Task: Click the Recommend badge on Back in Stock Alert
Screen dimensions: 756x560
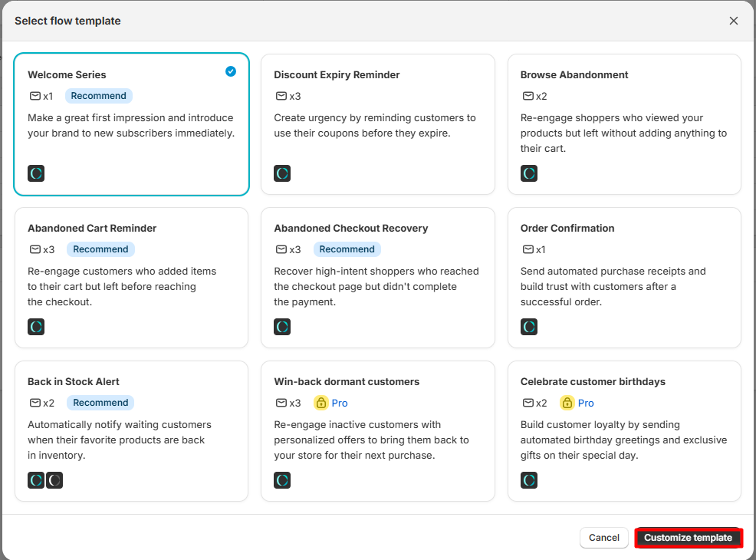Action: pyautogui.click(x=100, y=403)
